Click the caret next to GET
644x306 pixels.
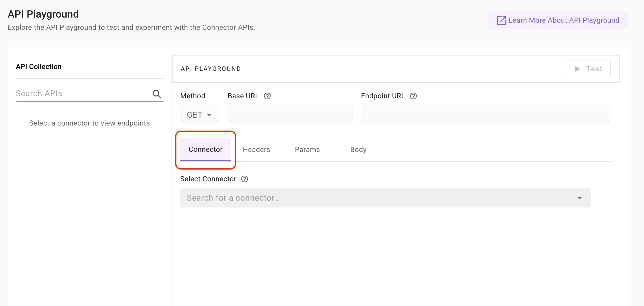(209, 115)
